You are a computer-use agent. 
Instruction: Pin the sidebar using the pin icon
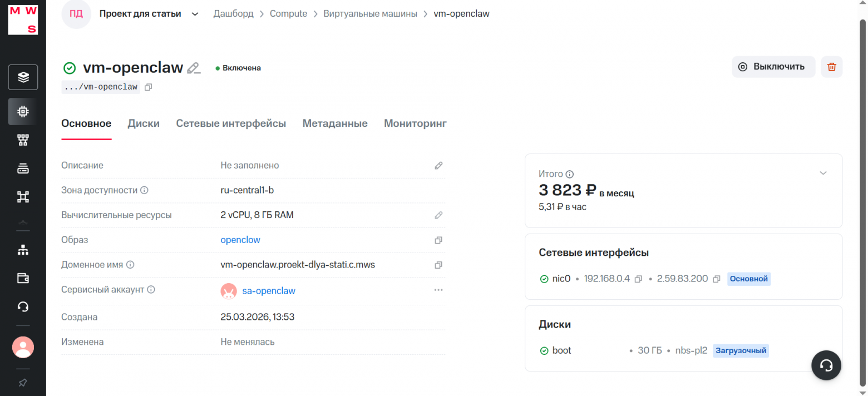point(23,382)
